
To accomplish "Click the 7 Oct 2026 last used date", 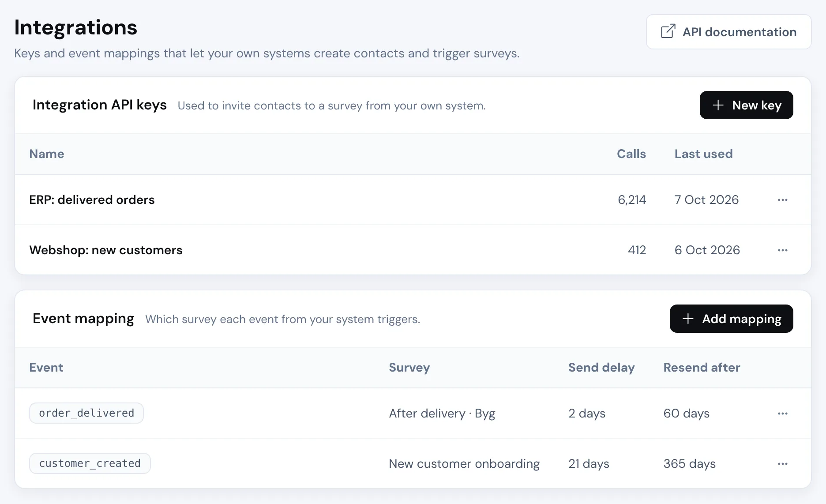I will (706, 200).
